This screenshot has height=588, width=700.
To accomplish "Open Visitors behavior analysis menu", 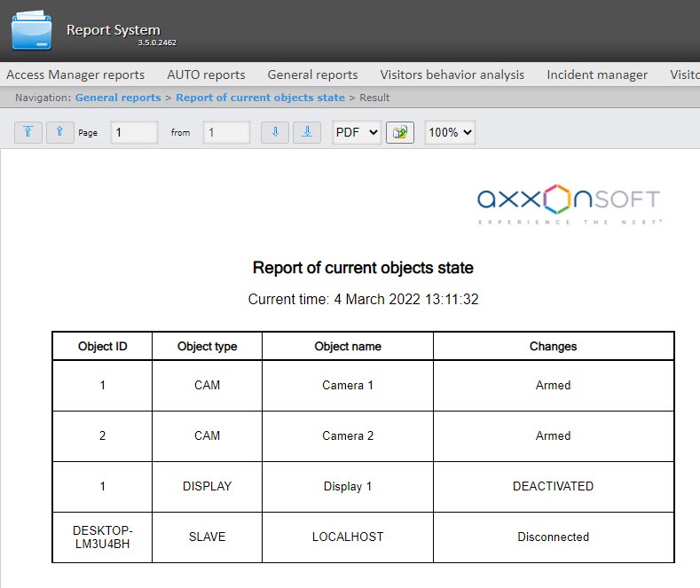I will 452,74.
